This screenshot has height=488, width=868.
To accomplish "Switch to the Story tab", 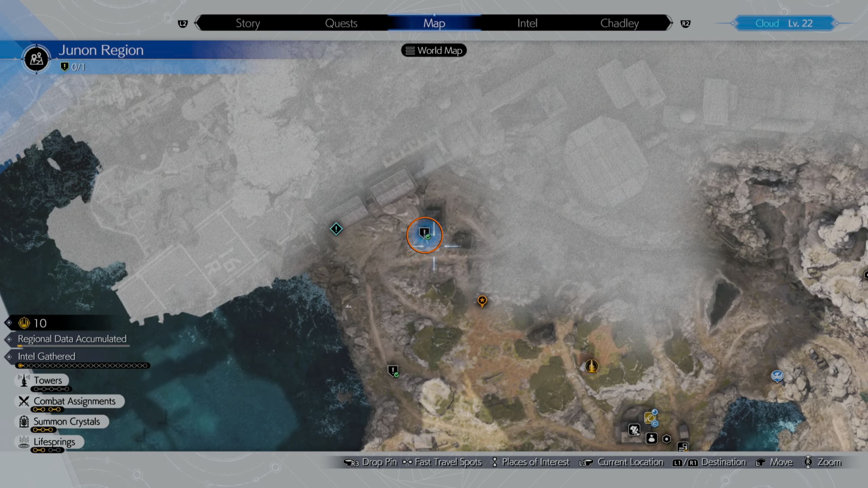I will pyautogui.click(x=248, y=23).
